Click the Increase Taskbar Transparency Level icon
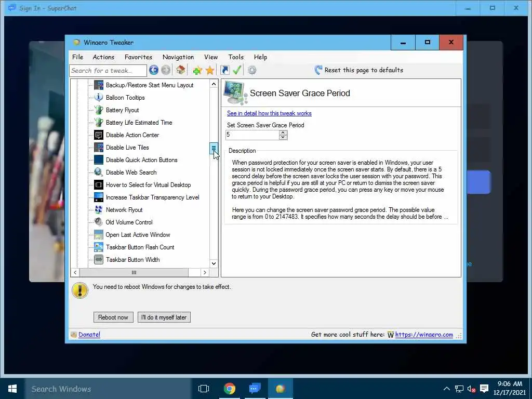The width and height of the screenshot is (532, 399). pyautogui.click(x=98, y=197)
